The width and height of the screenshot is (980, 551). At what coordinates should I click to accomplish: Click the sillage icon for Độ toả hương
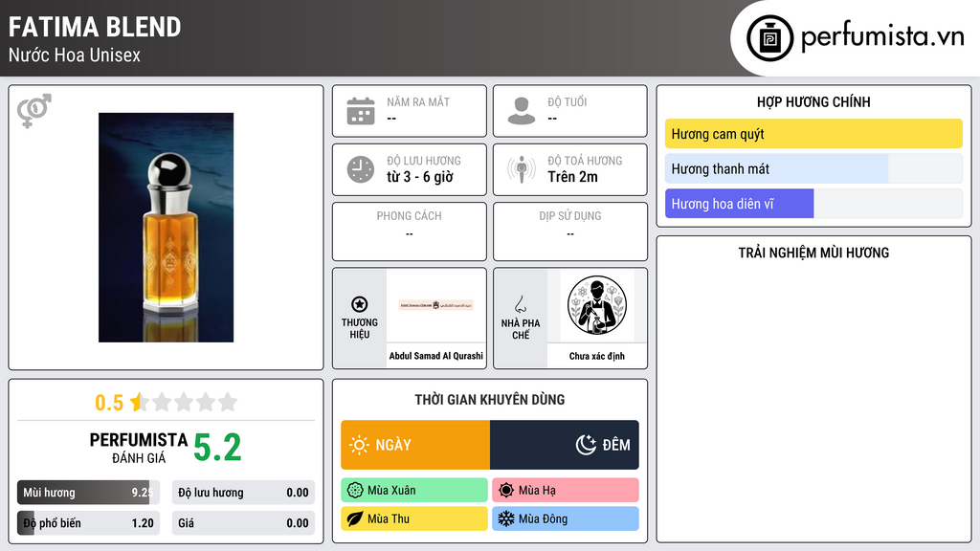[x=522, y=169]
